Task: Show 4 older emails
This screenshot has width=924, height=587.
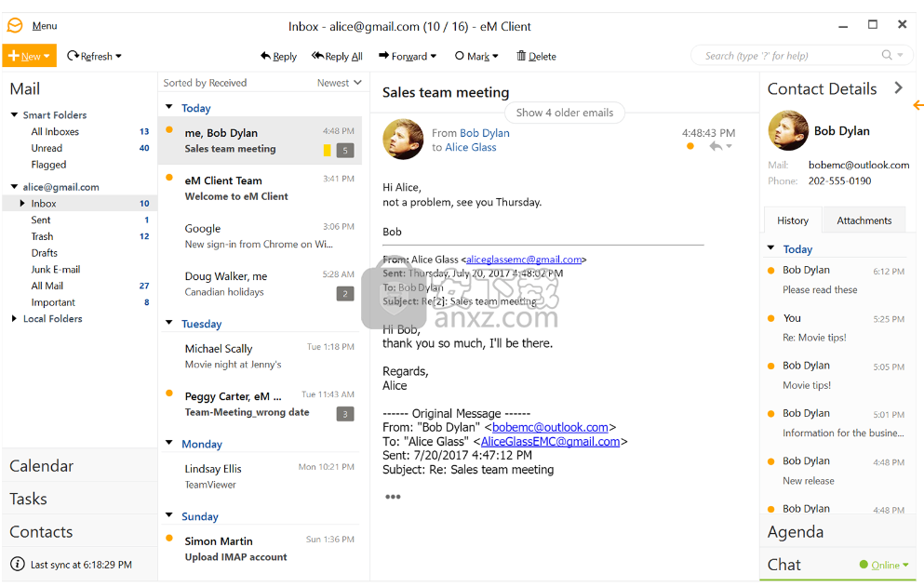Action: pos(565,113)
